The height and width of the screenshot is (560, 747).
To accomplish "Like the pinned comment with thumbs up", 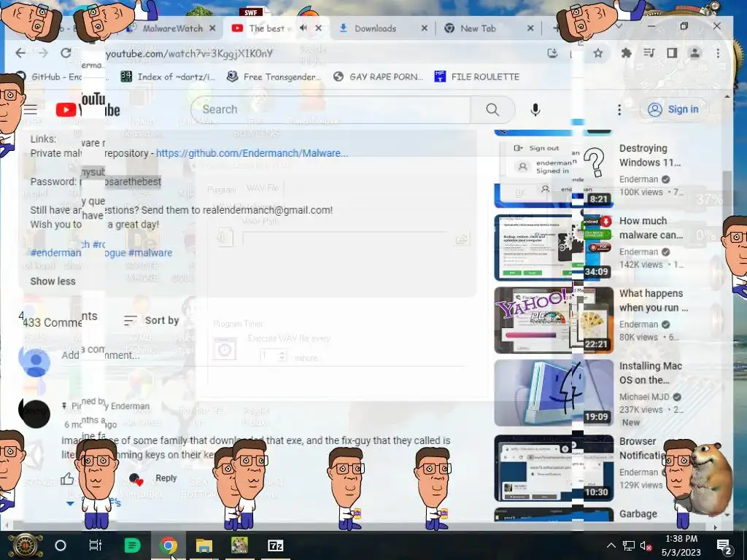I will 67,478.
